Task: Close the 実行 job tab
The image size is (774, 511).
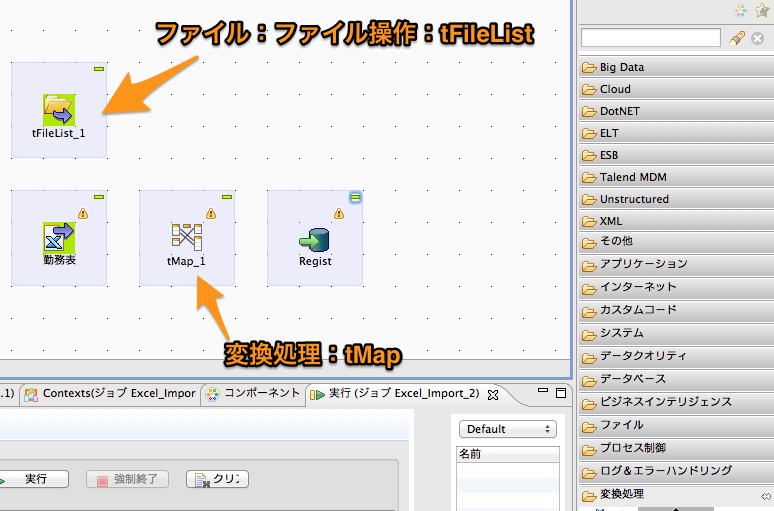Action: coord(493,394)
